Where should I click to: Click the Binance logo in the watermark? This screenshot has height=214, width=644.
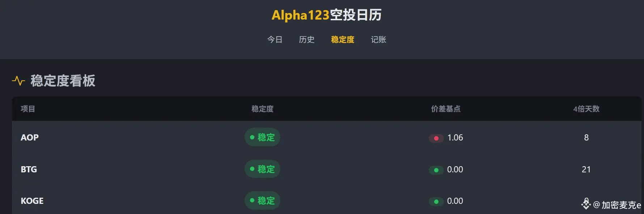pyautogui.click(x=586, y=204)
